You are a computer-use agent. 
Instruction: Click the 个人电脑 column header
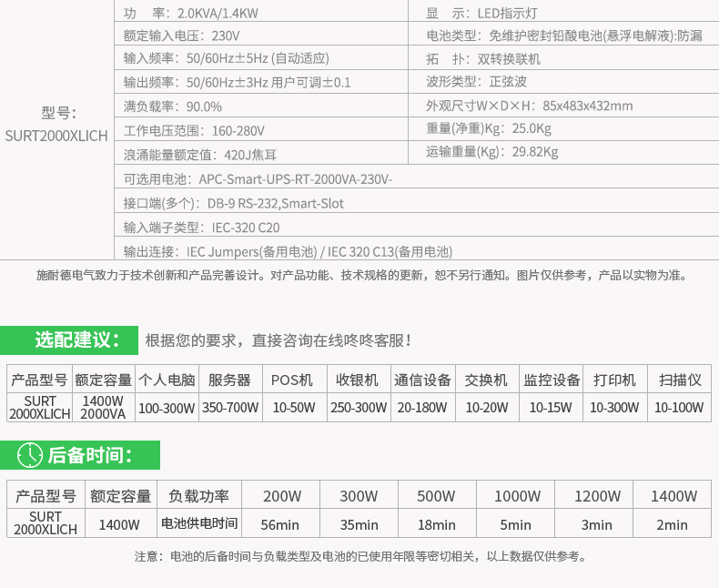[167, 380]
